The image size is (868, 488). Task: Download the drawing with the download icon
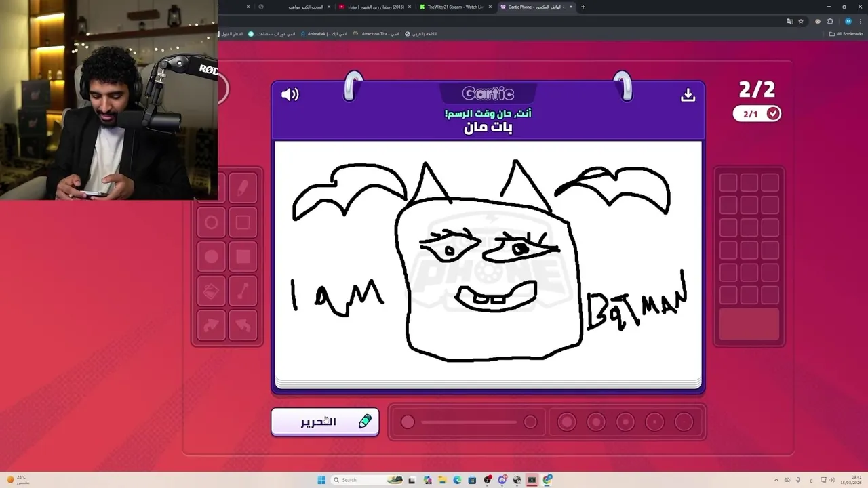[688, 95]
